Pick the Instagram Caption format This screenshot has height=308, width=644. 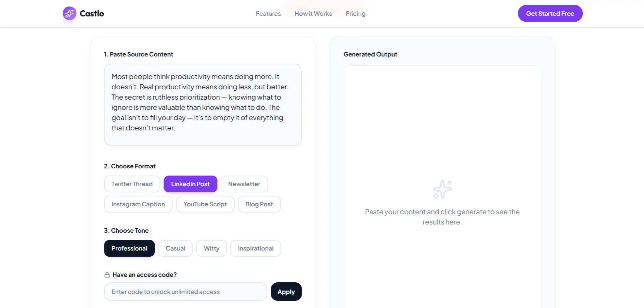(x=138, y=204)
